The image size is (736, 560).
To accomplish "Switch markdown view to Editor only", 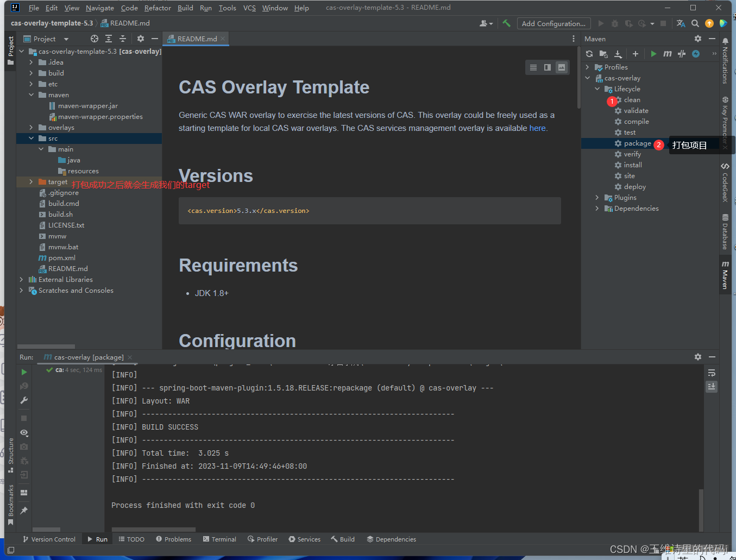I will pos(533,67).
